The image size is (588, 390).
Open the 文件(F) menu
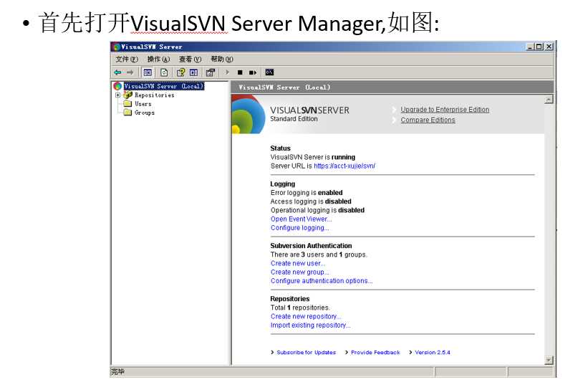pyautogui.click(x=127, y=59)
